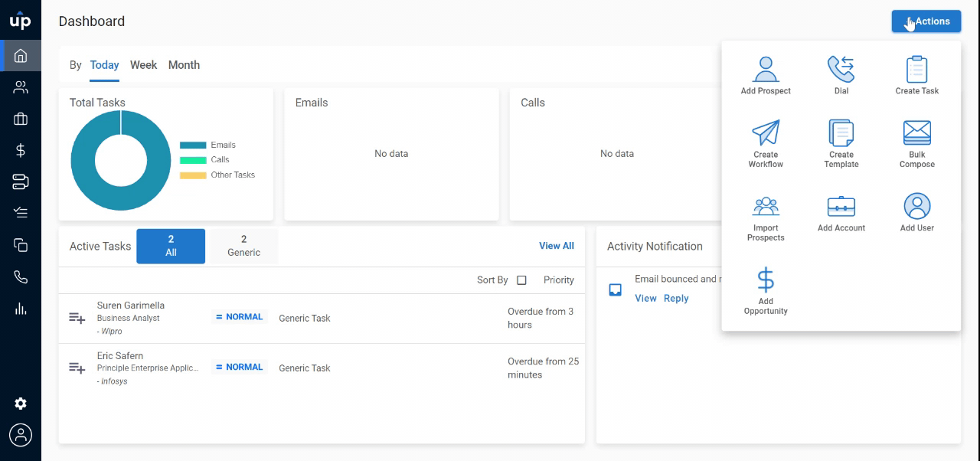
Task: Click the Actions button
Action: [926, 21]
